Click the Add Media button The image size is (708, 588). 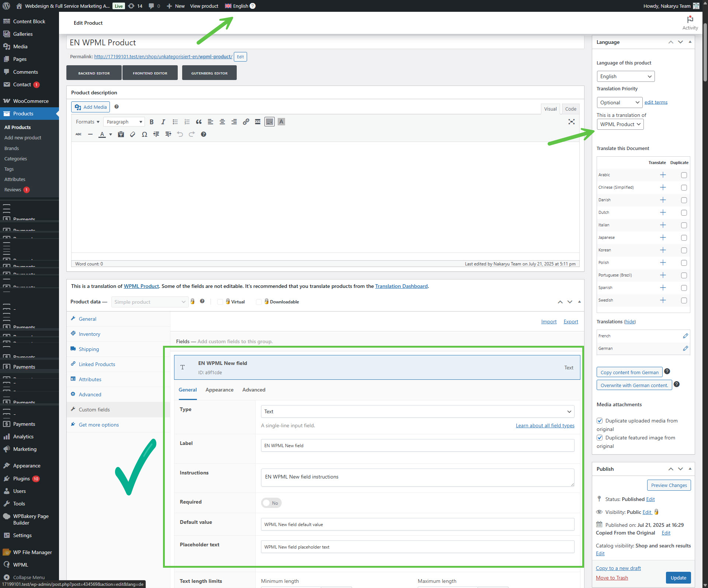click(x=90, y=107)
